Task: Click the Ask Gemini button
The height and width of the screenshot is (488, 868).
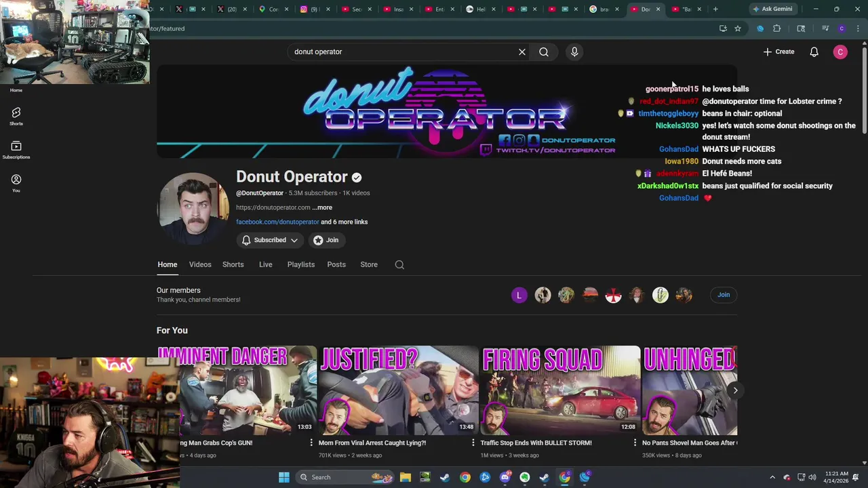Action: pos(772,9)
